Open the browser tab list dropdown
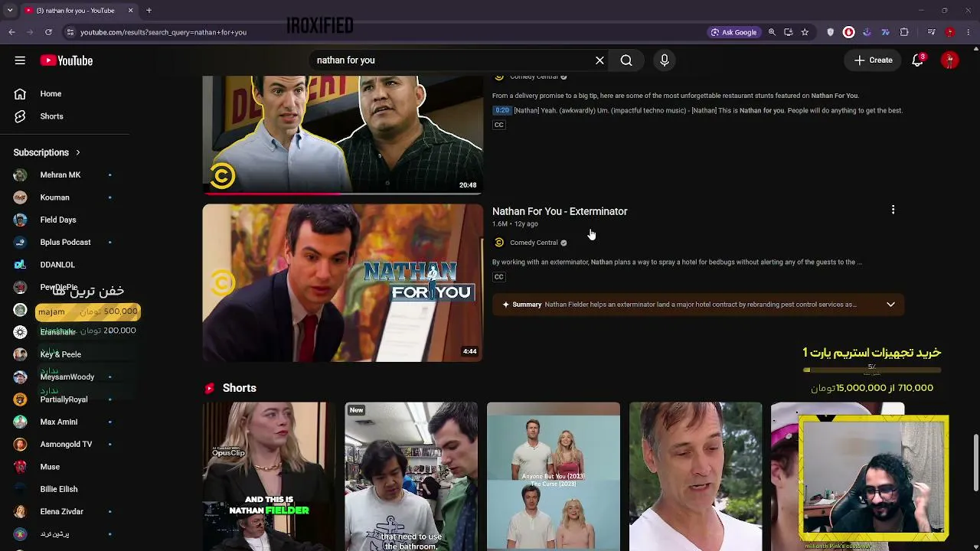Viewport: 980px width, 551px height. point(10,11)
